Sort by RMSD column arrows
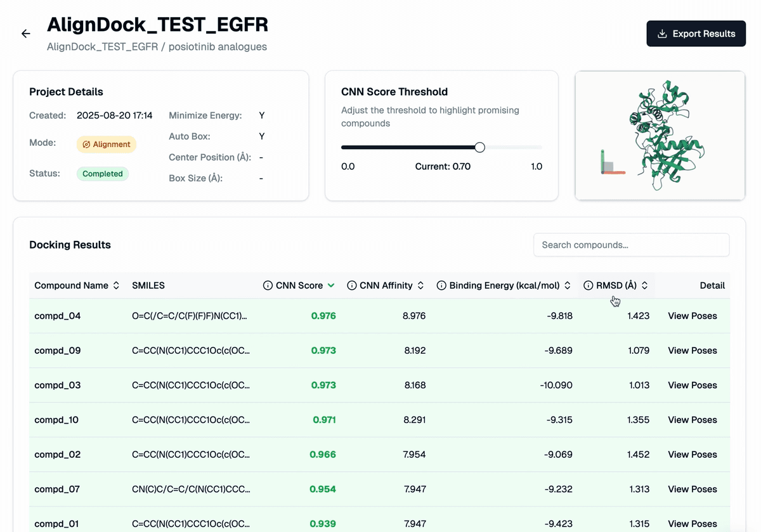 pyautogui.click(x=645, y=285)
